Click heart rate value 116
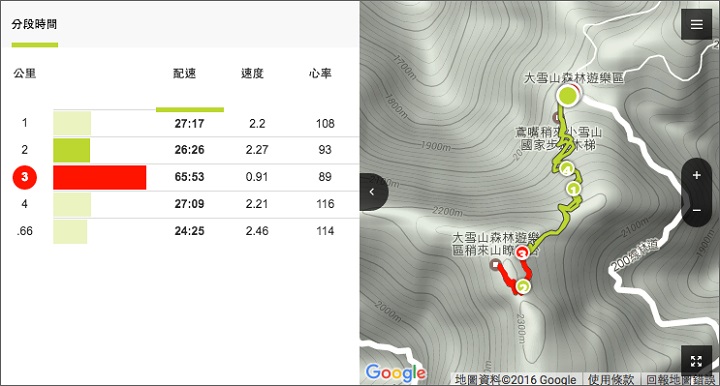This screenshot has height=386, width=720. tap(325, 204)
